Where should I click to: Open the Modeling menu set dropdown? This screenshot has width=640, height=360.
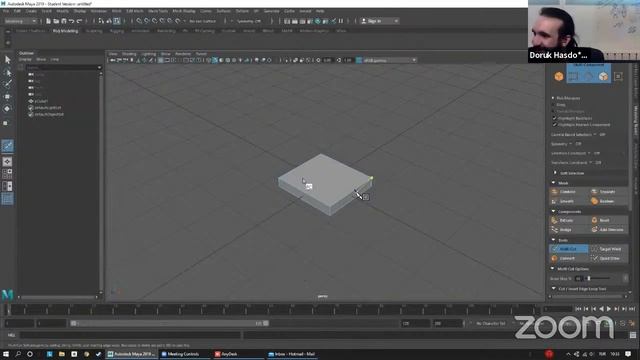(x=20, y=21)
